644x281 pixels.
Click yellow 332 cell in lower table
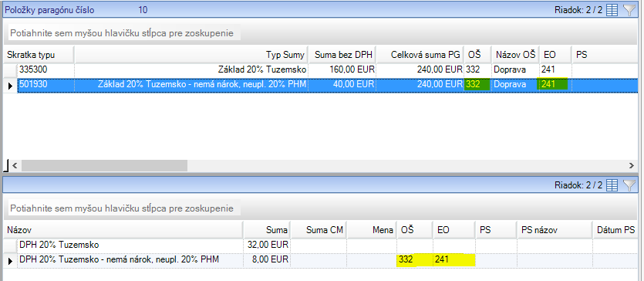[414, 260]
